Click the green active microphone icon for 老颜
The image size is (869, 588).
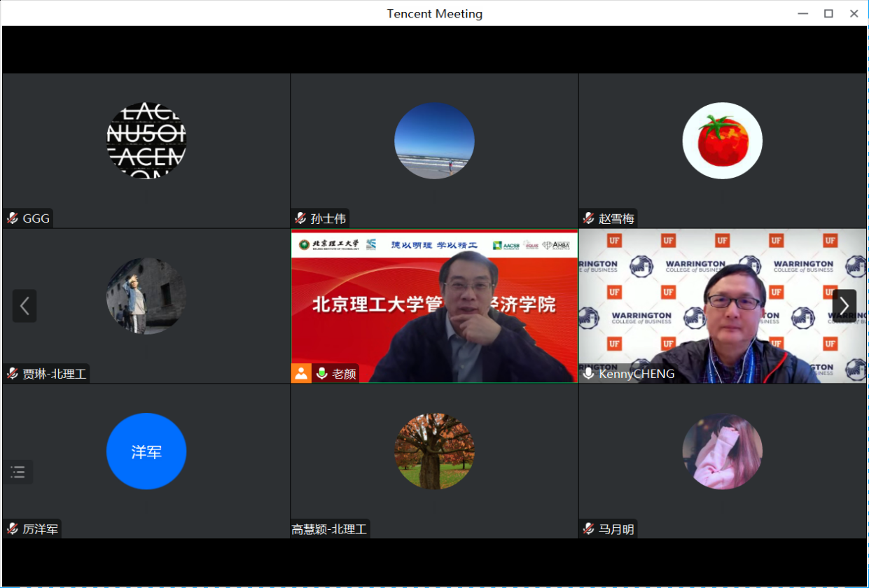[322, 373]
